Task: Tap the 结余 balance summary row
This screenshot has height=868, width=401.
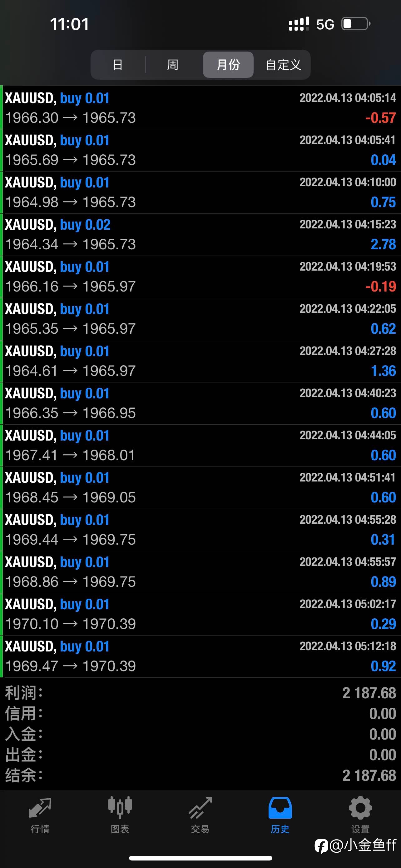Action: tap(200, 775)
